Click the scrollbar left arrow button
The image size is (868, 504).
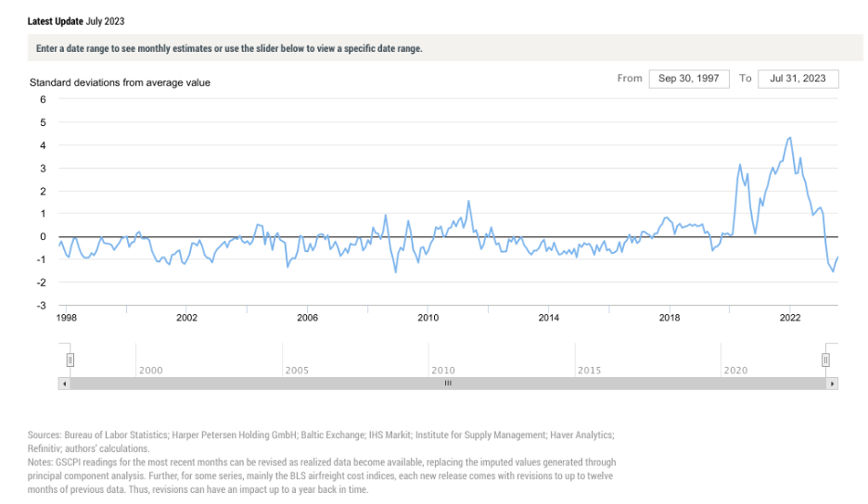point(64,383)
